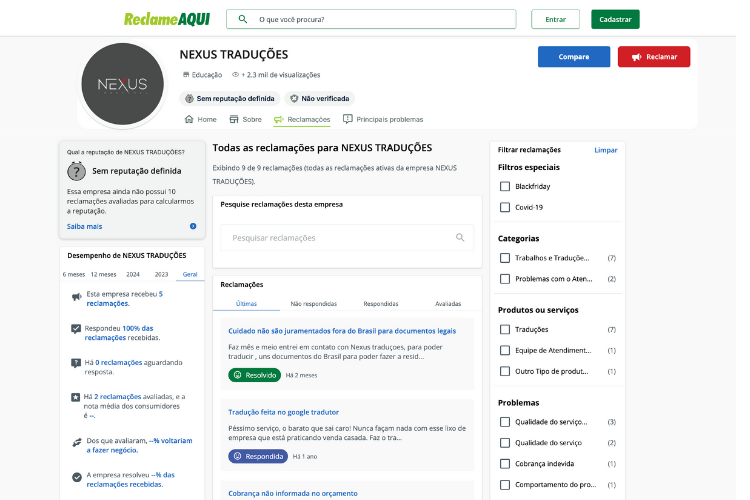Click the Reclamações megaphone tab icon
750x500 pixels.
click(x=278, y=119)
